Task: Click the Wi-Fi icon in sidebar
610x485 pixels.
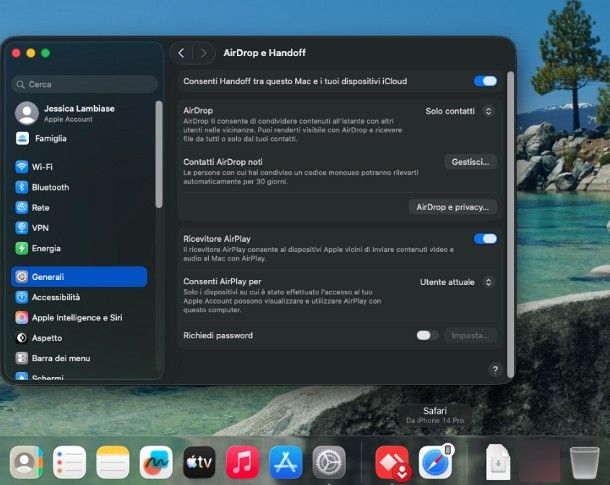Action: (22, 167)
